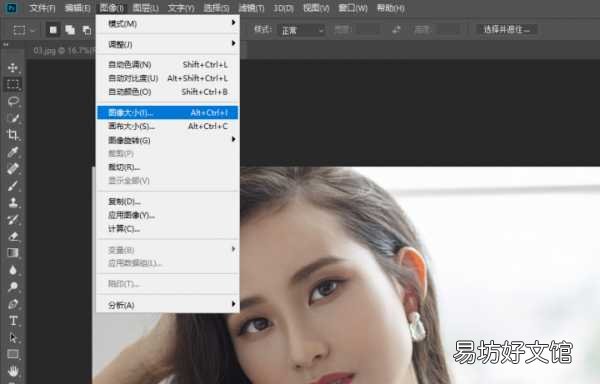The image size is (600, 384).
Task: Open the 样式 dropdown showing 正常
Action: pyautogui.click(x=302, y=30)
